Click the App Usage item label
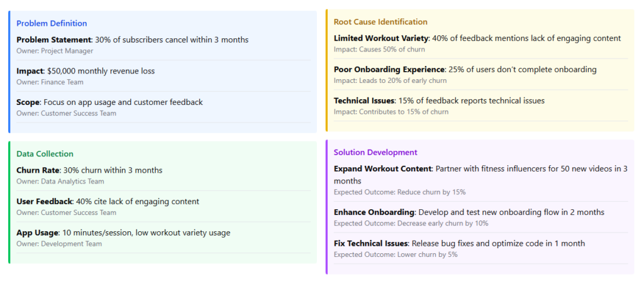Viewport: 644px width, 284px height. (x=38, y=232)
